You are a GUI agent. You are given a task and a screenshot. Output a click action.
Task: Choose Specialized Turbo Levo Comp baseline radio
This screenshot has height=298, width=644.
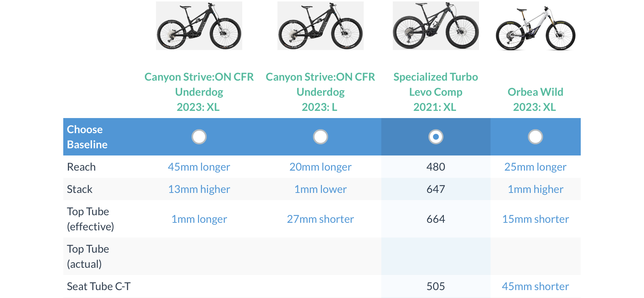pos(436,137)
